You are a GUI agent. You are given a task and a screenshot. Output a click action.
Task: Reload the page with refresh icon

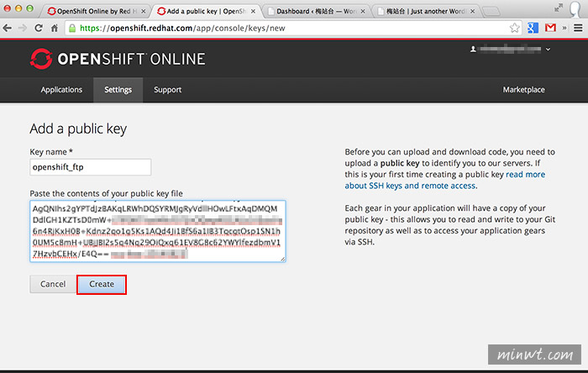[39, 28]
